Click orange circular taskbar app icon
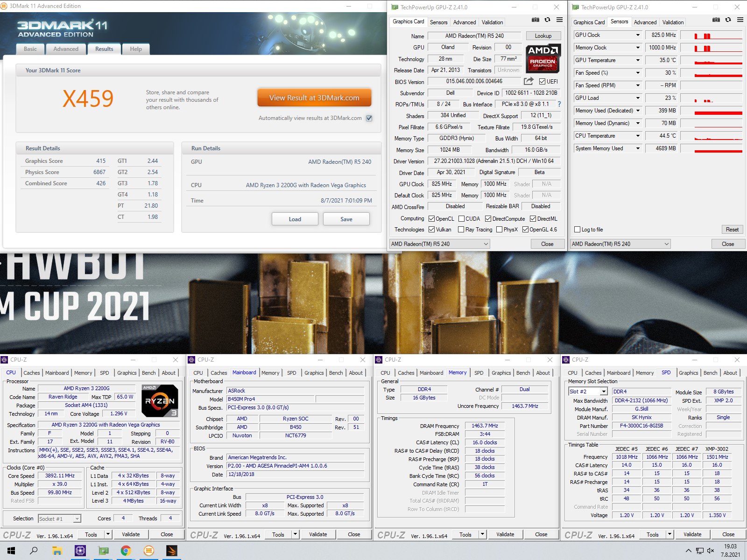Screen dimensions: 747x560 (x=149, y=551)
